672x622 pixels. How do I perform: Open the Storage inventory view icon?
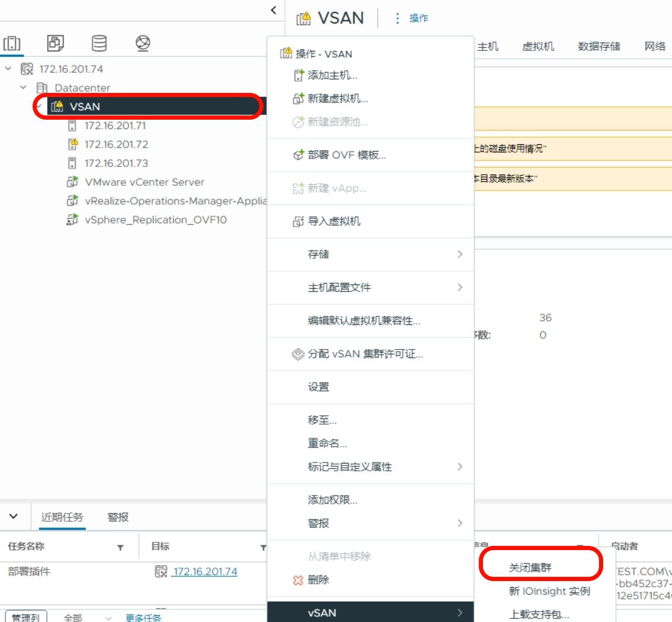(x=99, y=43)
